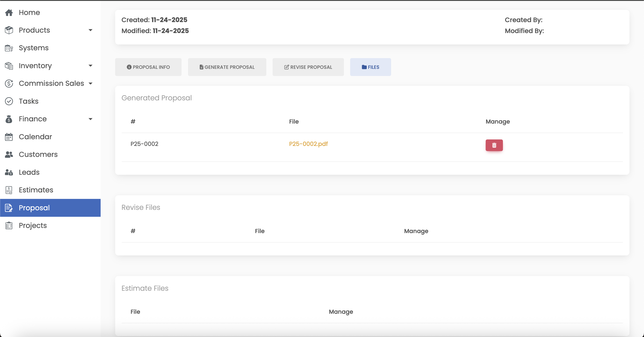Select the Proposal sidebar entry

tap(34, 208)
